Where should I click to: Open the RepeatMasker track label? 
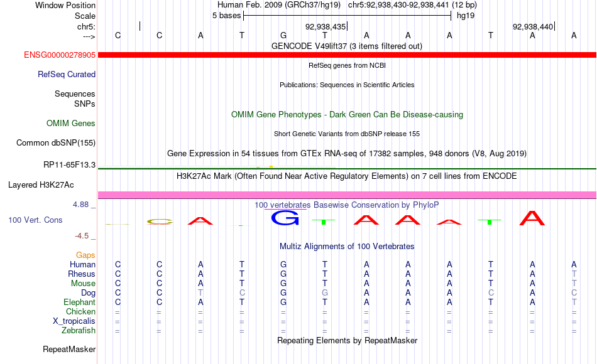(69, 349)
